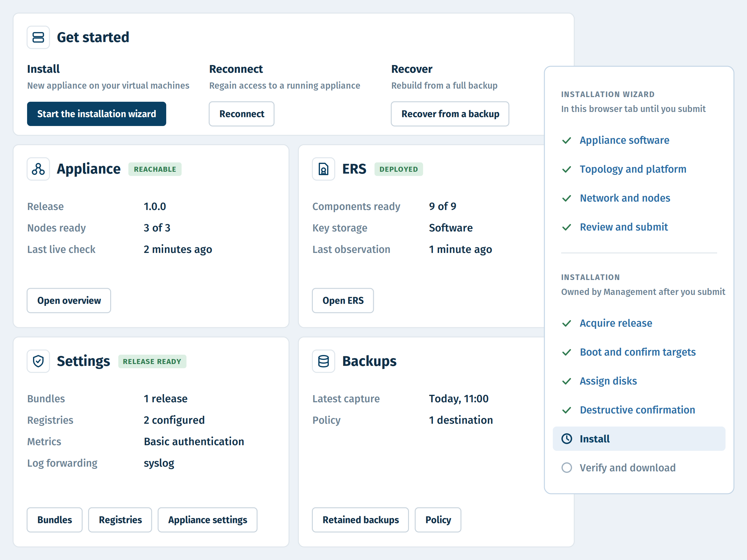This screenshot has width=747, height=560.
Task: Click Recover from a backup
Action: 450,114
